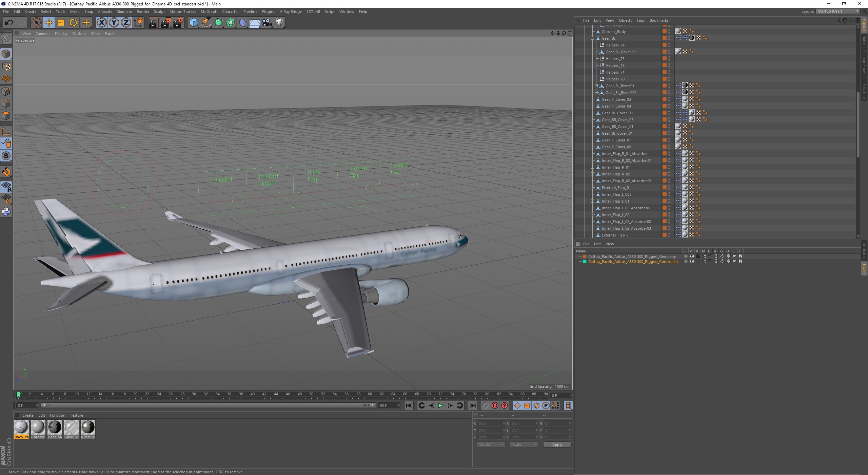
Task: Click the X position input field
Action: click(x=491, y=423)
